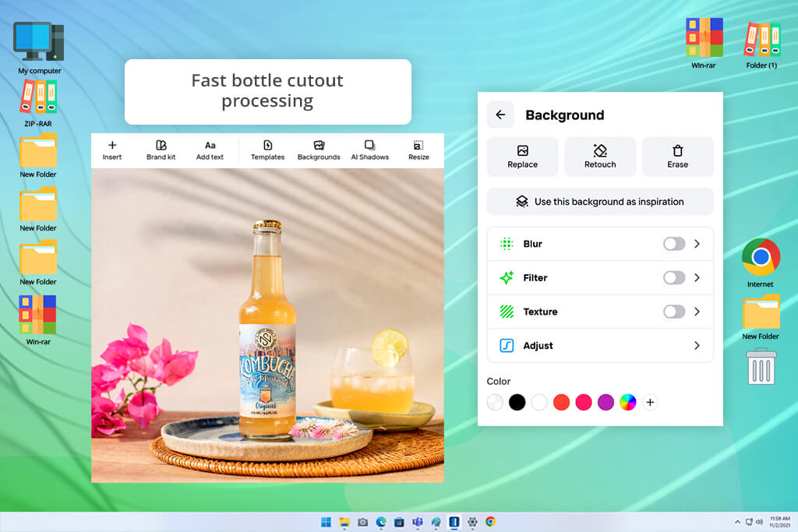Click the Filter sparkle icon

point(507,278)
